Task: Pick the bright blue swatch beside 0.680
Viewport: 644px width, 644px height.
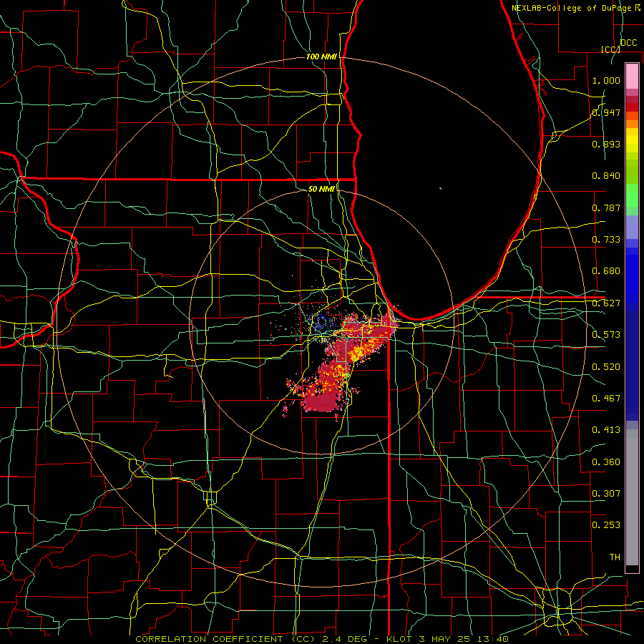Action: point(632,279)
